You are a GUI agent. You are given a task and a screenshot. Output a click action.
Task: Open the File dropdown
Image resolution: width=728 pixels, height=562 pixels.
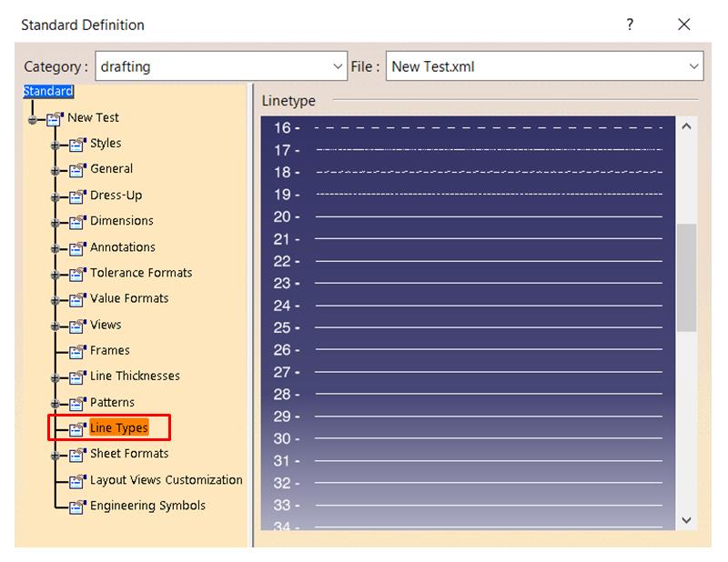click(x=693, y=66)
